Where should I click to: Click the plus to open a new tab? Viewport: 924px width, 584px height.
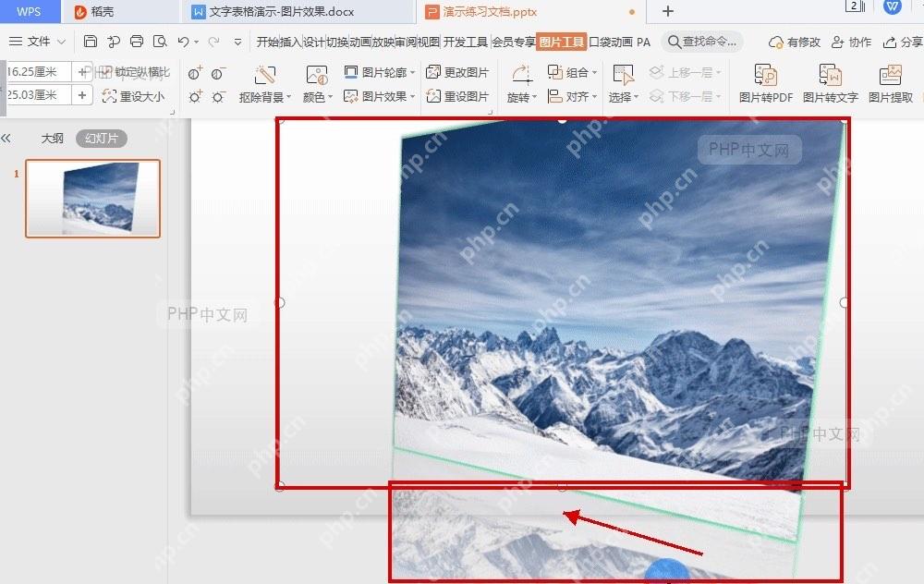668,11
